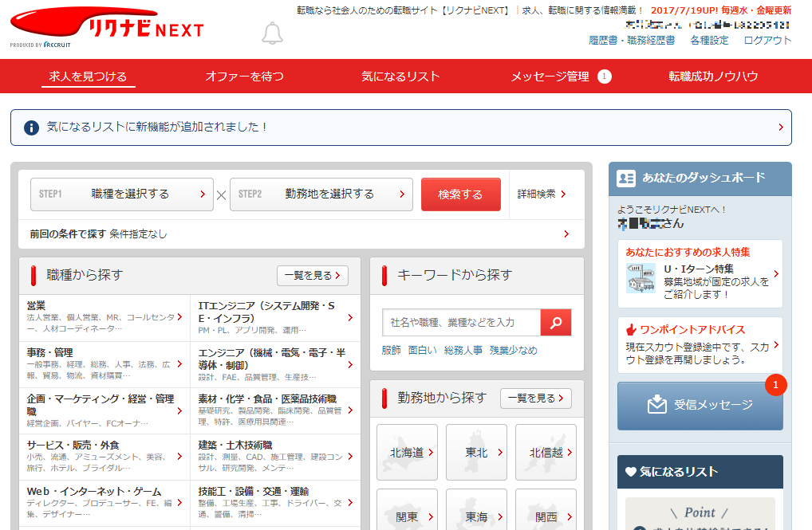Open the オファーを待つ tab
812x530 pixels.
coord(244,77)
